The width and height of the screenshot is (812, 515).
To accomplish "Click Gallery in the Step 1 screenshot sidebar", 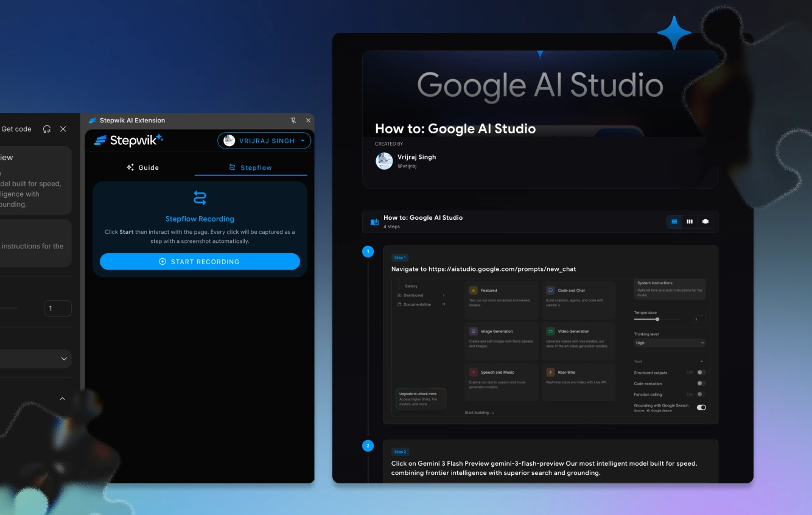I will coord(411,286).
